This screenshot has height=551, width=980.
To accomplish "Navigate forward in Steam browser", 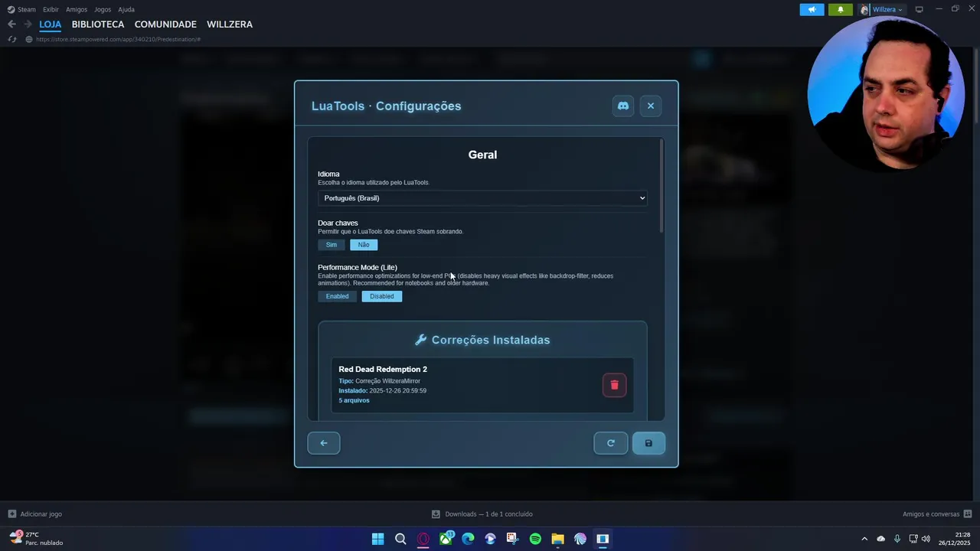I will coord(28,24).
